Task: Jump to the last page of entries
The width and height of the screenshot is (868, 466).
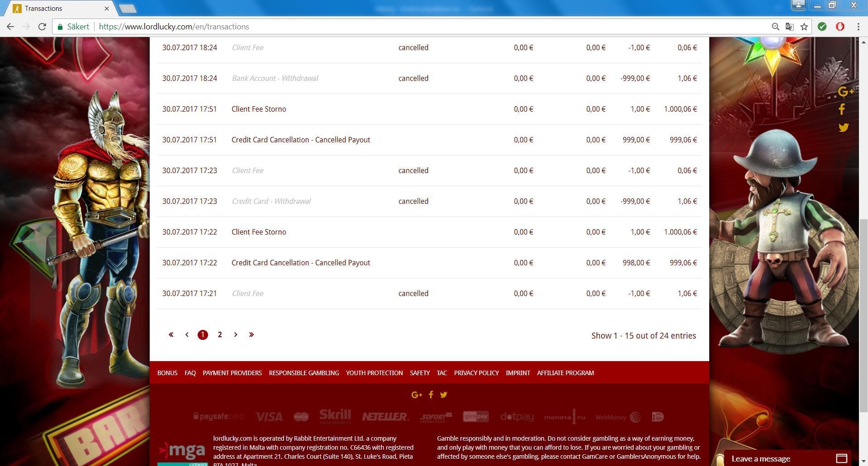Action: (x=251, y=334)
